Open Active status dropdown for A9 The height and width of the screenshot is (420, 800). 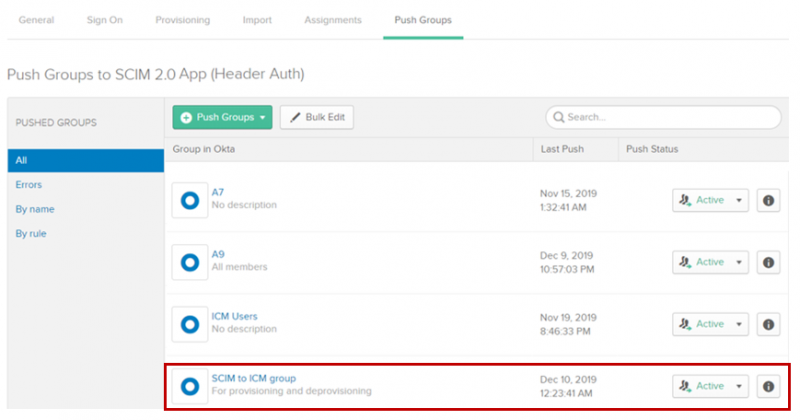click(710, 262)
